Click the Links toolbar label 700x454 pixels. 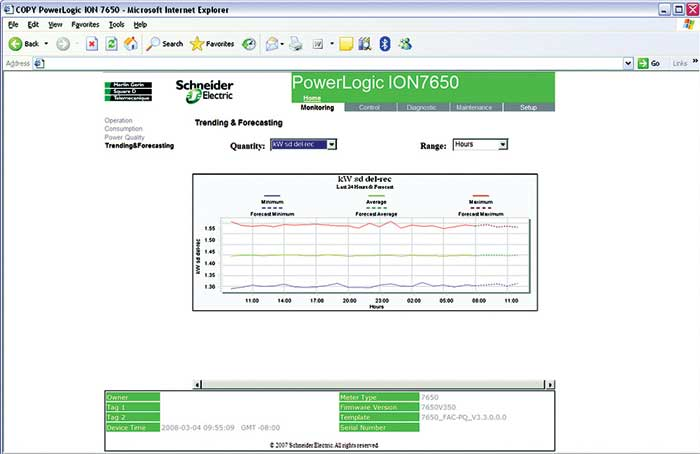pyautogui.click(x=680, y=63)
